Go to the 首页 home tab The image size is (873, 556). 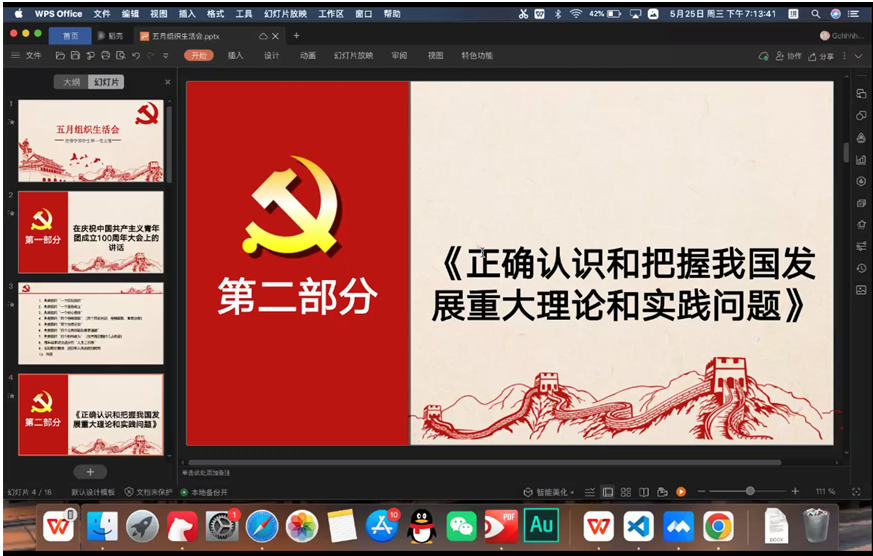point(70,36)
